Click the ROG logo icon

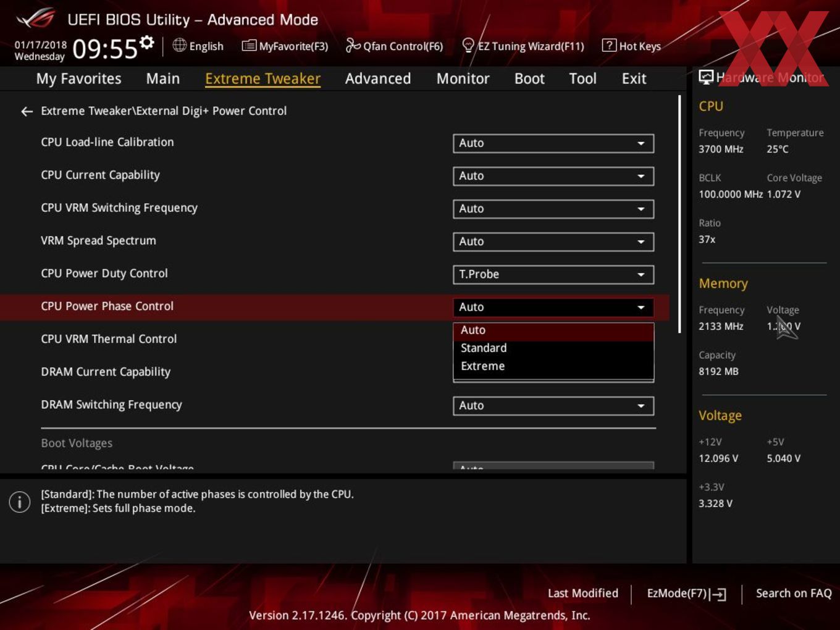point(36,19)
